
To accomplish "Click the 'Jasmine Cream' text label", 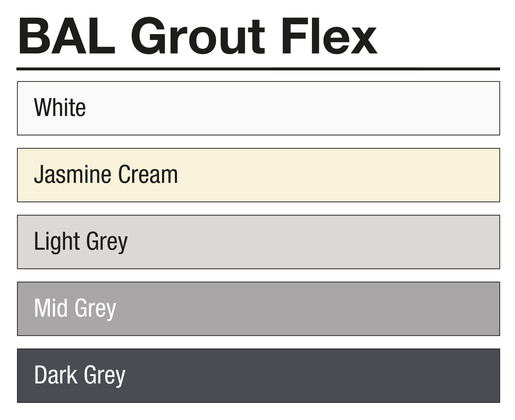I will [106, 174].
